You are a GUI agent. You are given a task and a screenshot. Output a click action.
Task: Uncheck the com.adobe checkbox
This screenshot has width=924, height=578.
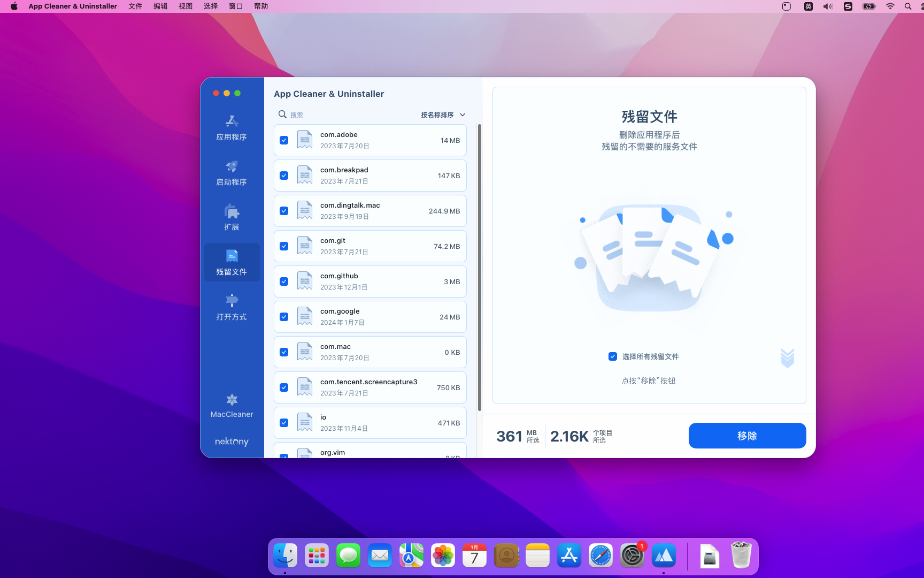[284, 140]
